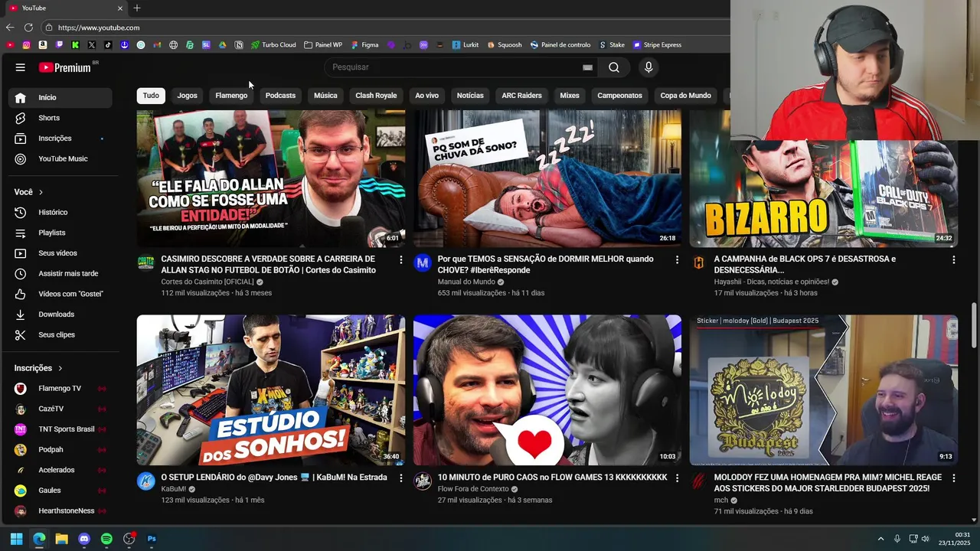Open the Painel WP bookmark folder
Image resolution: width=980 pixels, height=551 pixels.
[x=323, y=45]
